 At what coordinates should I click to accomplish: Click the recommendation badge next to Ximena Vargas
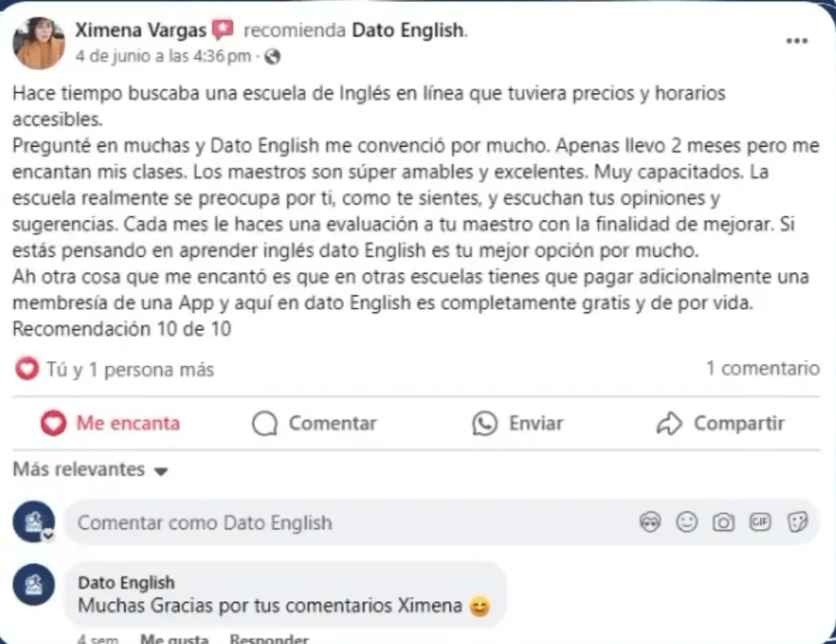[x=223, y=30]
